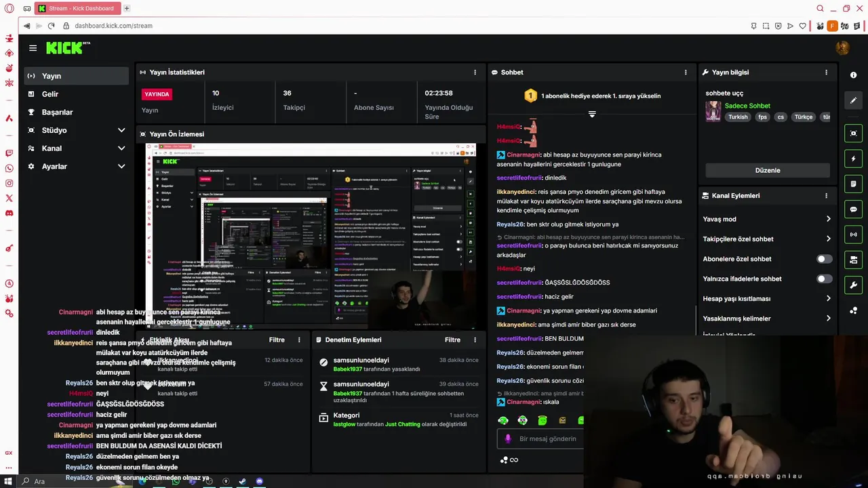The image size is (868, 488).
Task: Select Başarılar in left navigation
Action: click(x=76, y=112)
